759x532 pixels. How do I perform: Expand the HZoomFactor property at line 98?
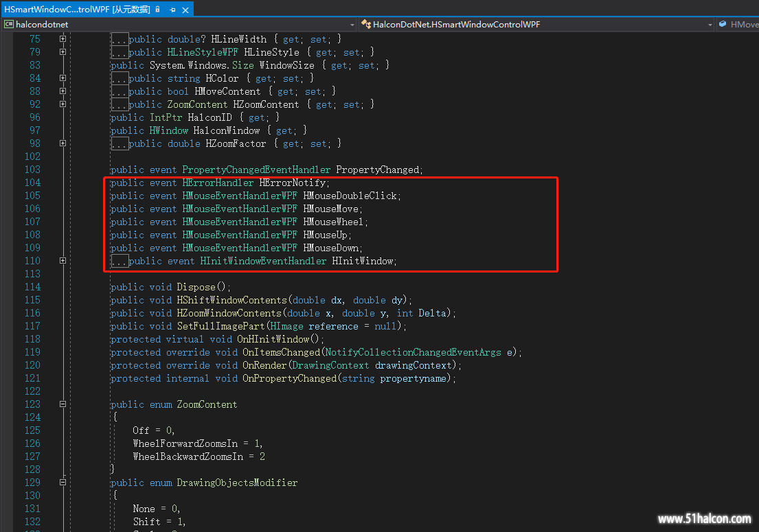[x=63, y=143]
